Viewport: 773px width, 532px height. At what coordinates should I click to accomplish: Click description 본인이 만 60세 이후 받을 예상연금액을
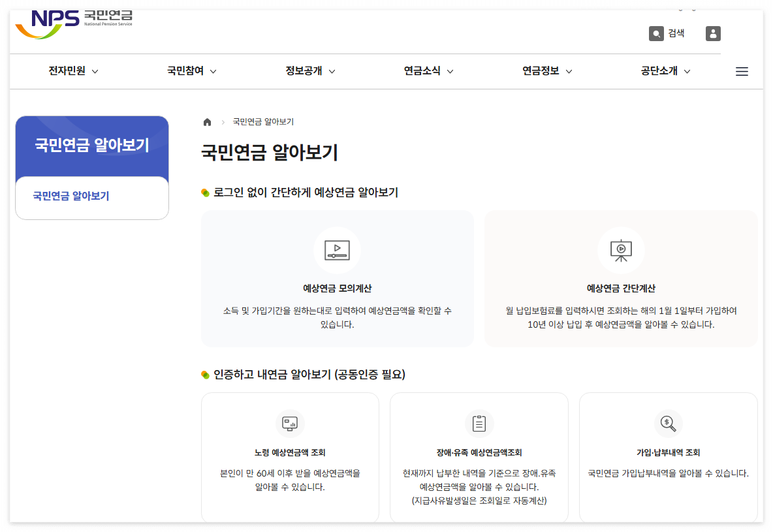(290, 480)
